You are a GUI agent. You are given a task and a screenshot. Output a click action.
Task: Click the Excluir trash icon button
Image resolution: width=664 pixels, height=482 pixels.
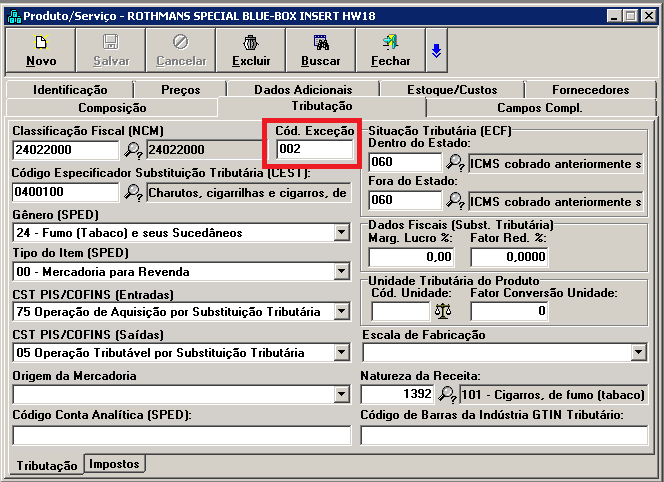[x=251, y=50]
